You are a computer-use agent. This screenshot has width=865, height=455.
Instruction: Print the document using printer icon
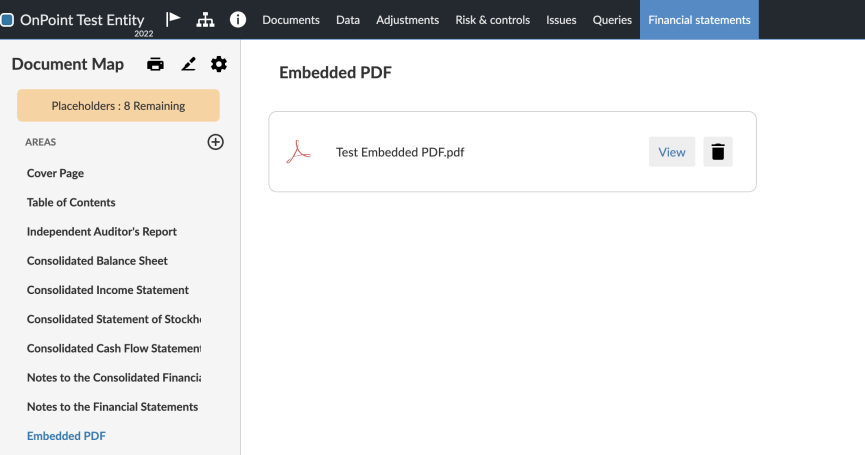coord(155,64)
